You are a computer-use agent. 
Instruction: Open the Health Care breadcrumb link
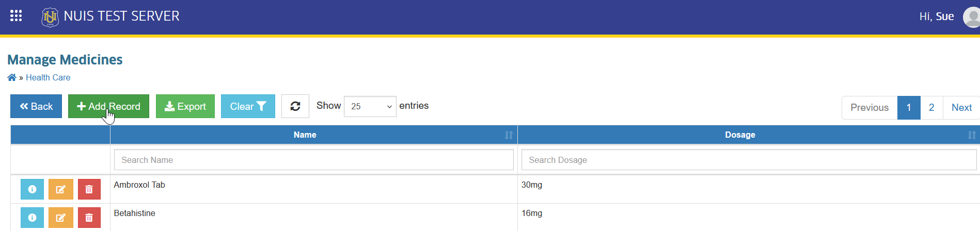48,77
